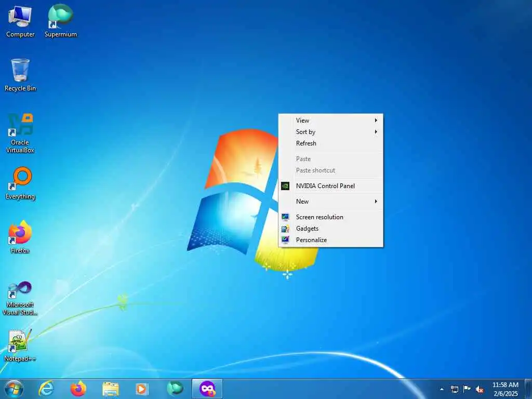Open the Windows Start menu orb
The width and height of the screenshot is (532, 399).
[x=14, y=389]
